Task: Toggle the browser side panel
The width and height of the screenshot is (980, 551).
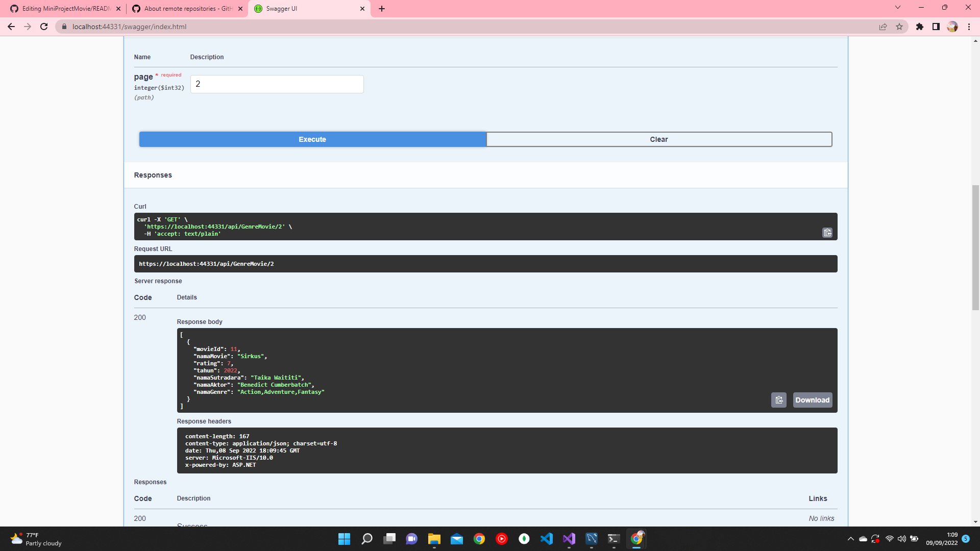Action: (x=936, y=27)
